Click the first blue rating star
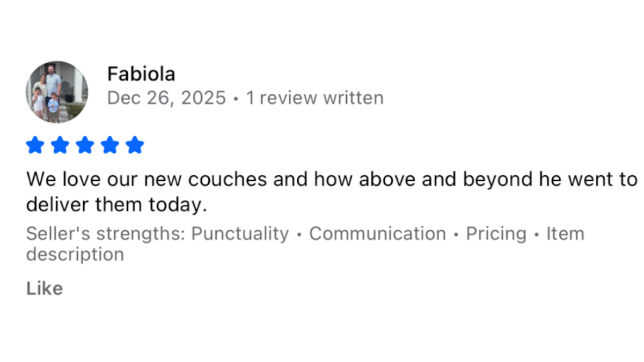The image size is (644, 362). pos(34,145)
